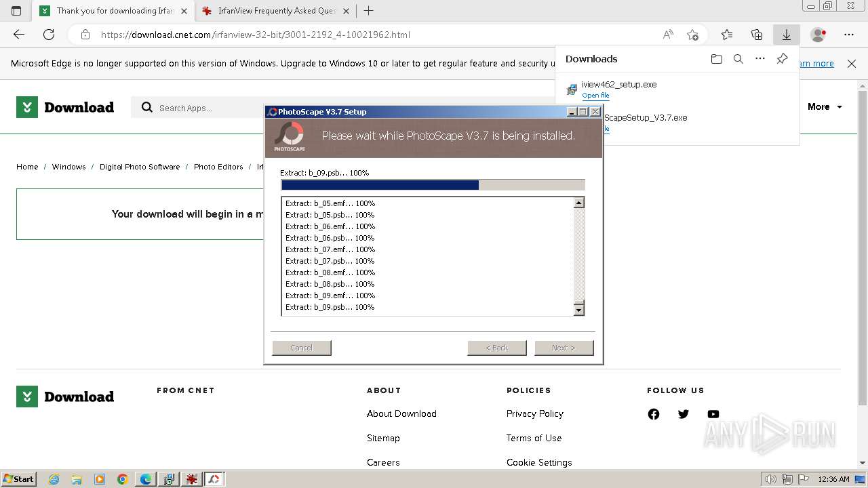The width and height of the screenshot is (868, 488).
Task: Select the PhotoScape setup taskbar item
Action: pos(214,479)
